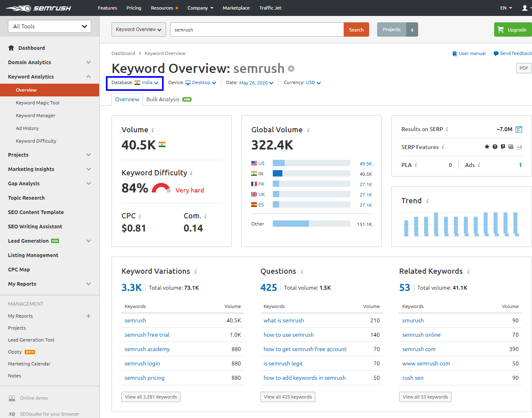Click the Related Keywords info icon
532x418 pixels.
(468, 272)
